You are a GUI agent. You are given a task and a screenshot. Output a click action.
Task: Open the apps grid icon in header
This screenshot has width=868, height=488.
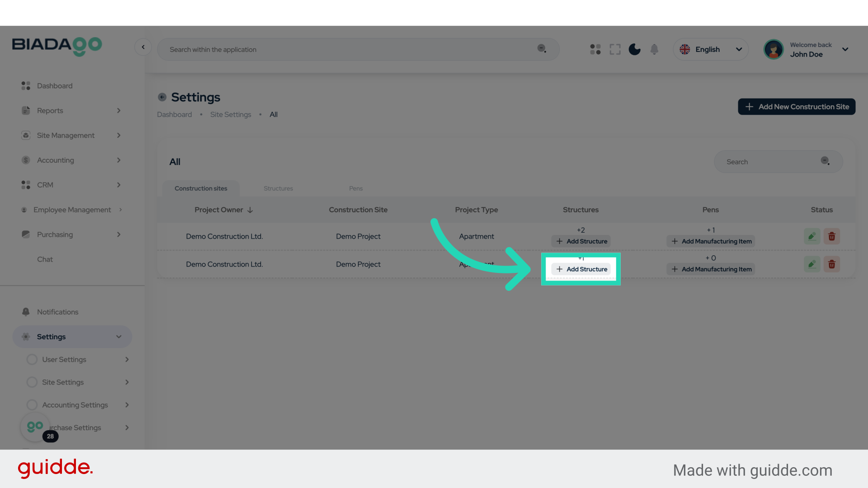point(595,49)
